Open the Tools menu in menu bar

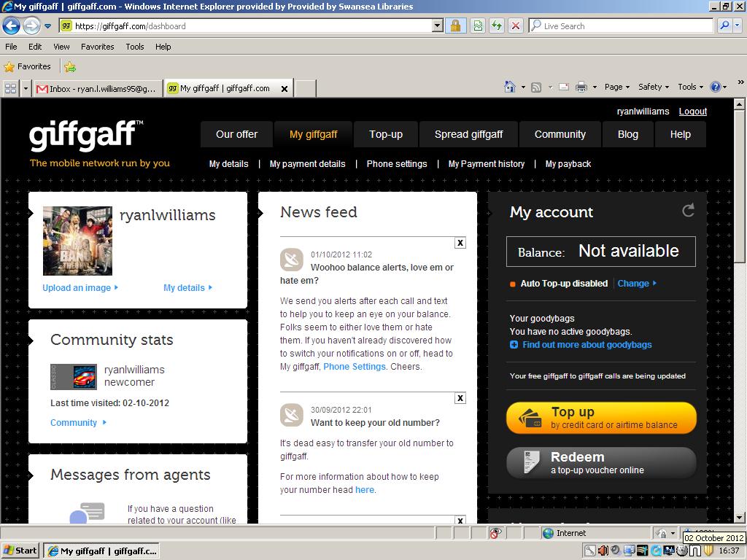[x=134, y=47]
